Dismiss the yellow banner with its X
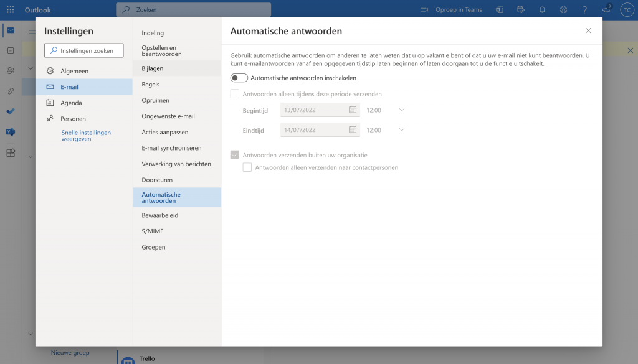Image resolution: width=638 pixels, height=364 pixels. click(631, 50)
